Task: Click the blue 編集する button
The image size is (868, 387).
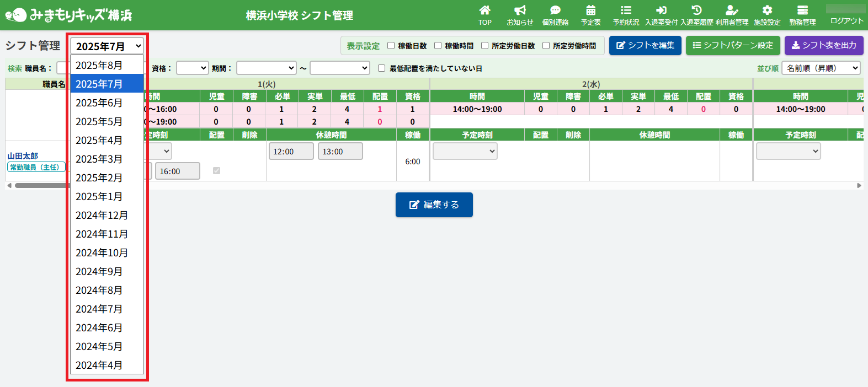Action: (434, 205)
